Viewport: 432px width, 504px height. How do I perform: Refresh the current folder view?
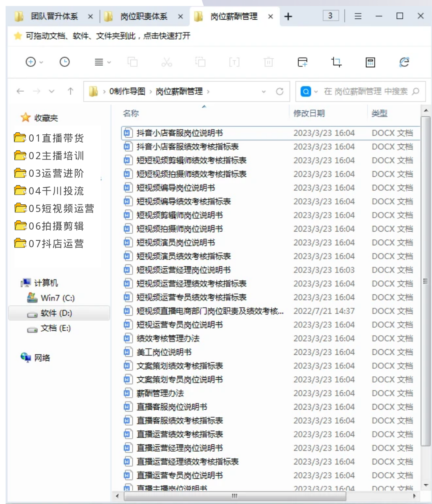pos(280,91)
